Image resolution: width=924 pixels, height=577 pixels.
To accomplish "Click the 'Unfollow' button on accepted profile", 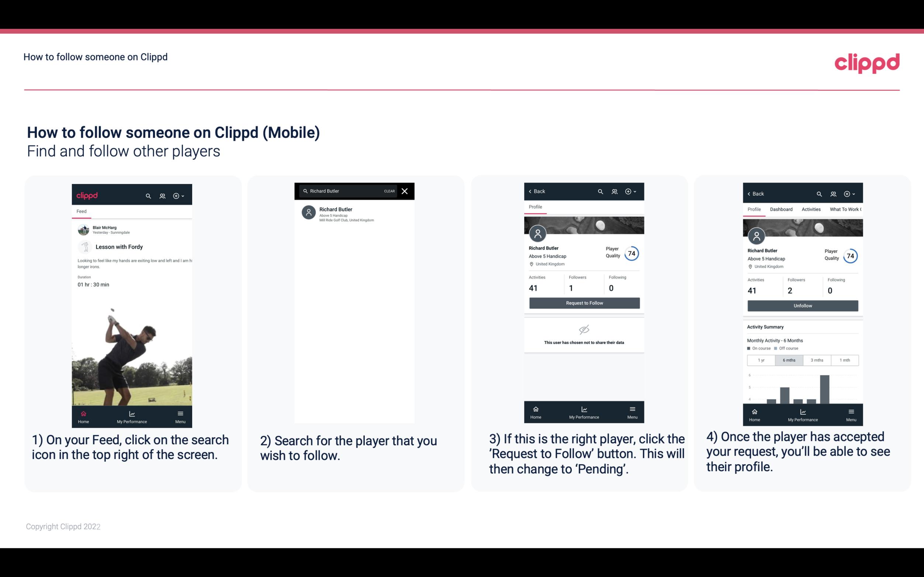I will [x=802, y=305].
